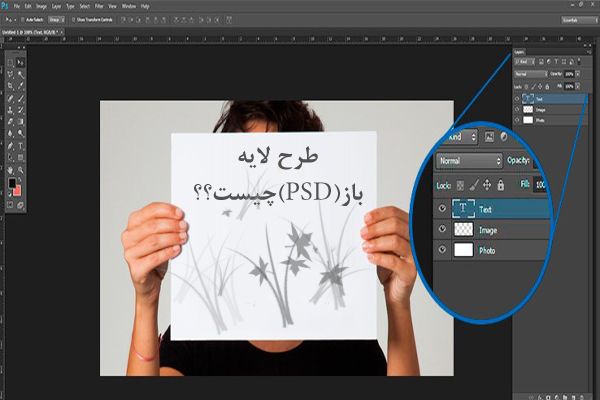This screenshot has height=400, width=600.
Task: Toggle lock transparent pixels in Layers panel
Action: [x=526, y=87]
